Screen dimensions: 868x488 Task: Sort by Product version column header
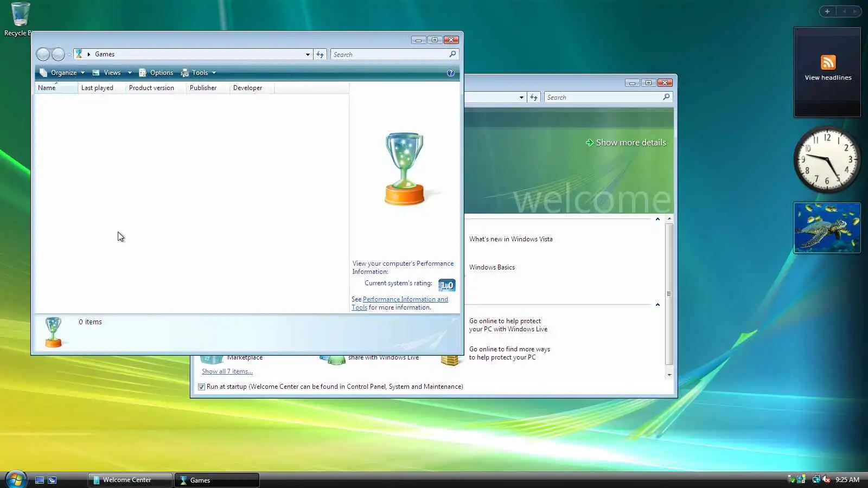coord(156,88)
